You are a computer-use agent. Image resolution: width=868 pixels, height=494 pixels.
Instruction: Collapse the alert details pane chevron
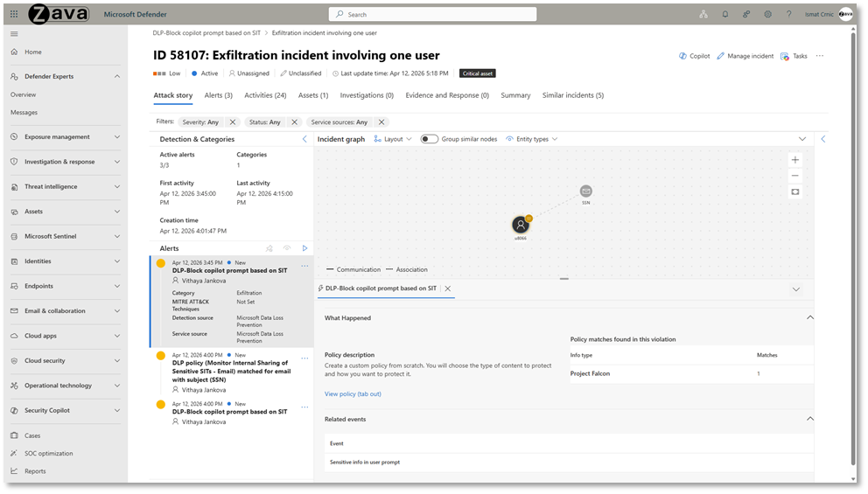pyautogui.click(x=796, y=289)
